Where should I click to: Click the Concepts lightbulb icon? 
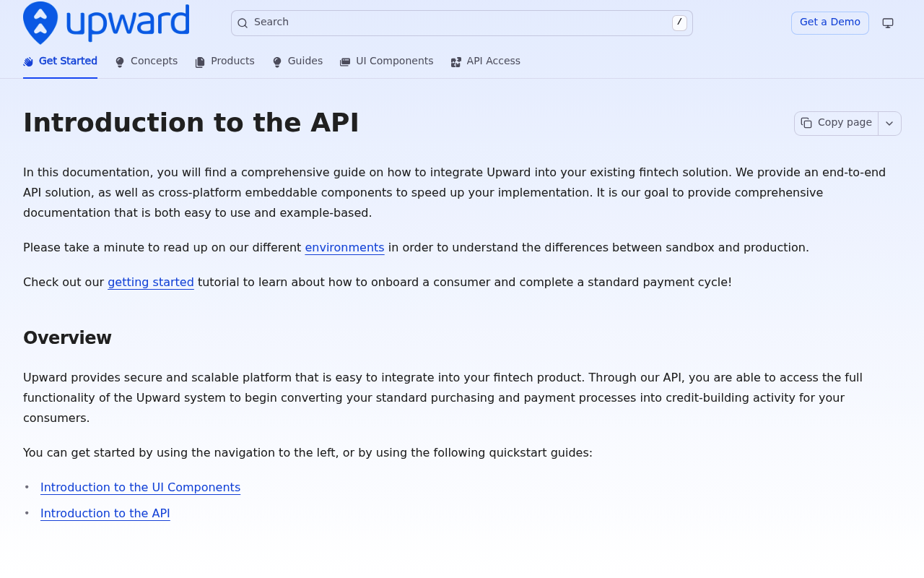[120, 62]
